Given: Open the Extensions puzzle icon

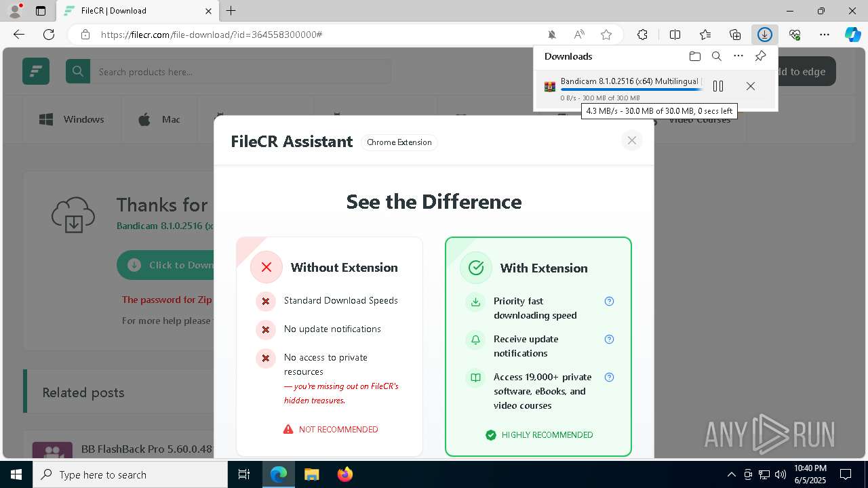Looking at the screenshot, I should [642, 35].
